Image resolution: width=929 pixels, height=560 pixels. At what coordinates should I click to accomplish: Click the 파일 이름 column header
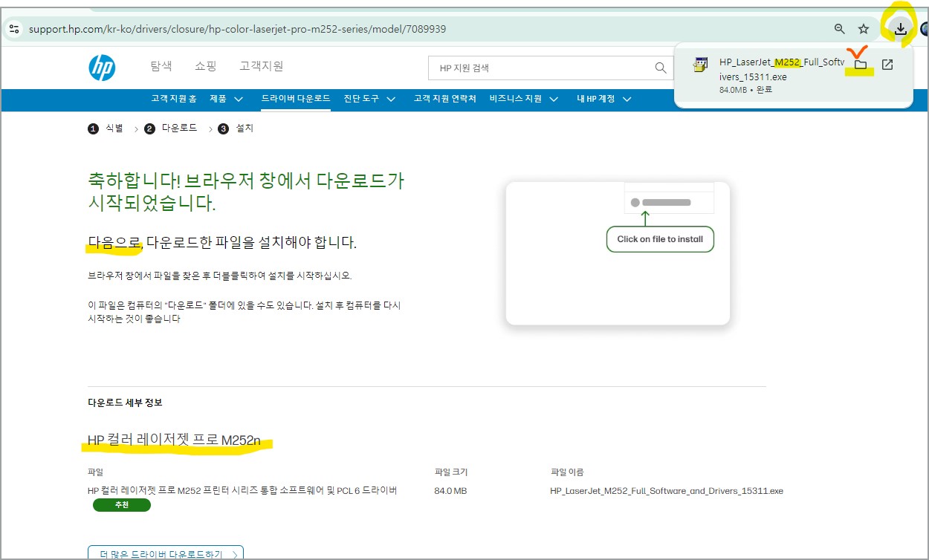click(567, 472)
